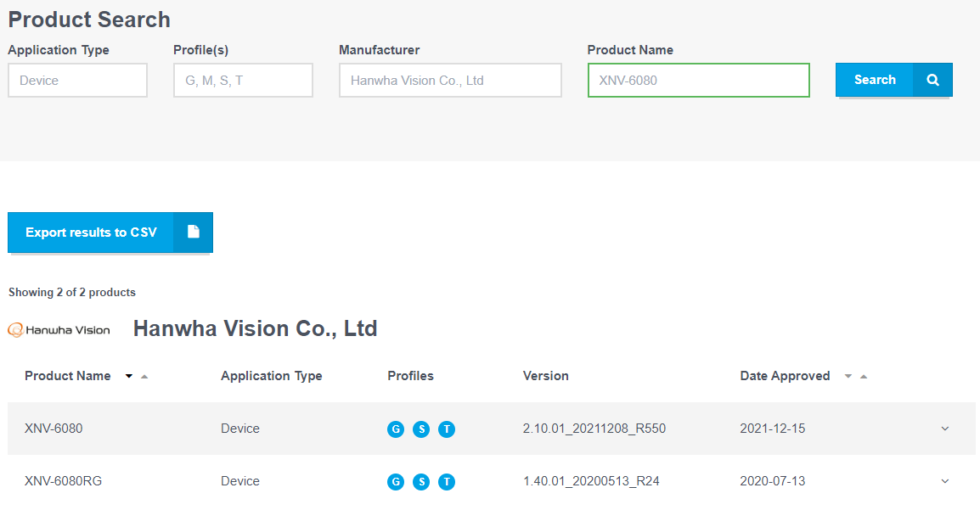The width and height of the screenshot is (980, 510).
Task: Select the XNV-6080RG product name cell
Action: pyautogui.click(x=63, y=480)
